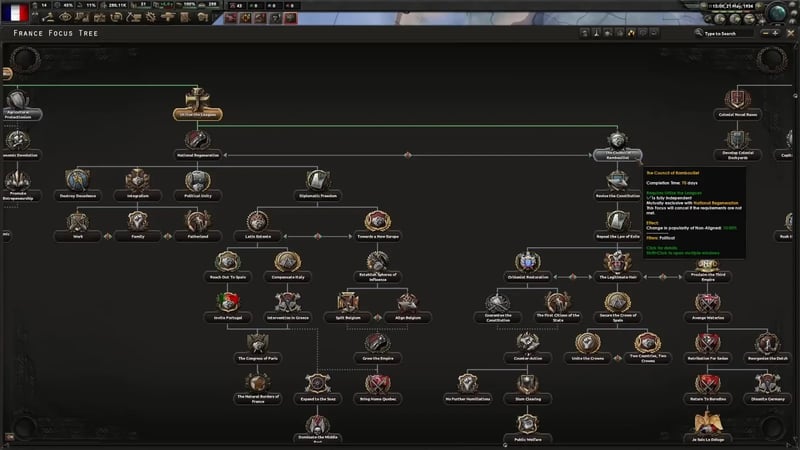The height and width of the screenshot is (450, 800).
Task: Focus the Type to Search field
Action: pos(727,33)
